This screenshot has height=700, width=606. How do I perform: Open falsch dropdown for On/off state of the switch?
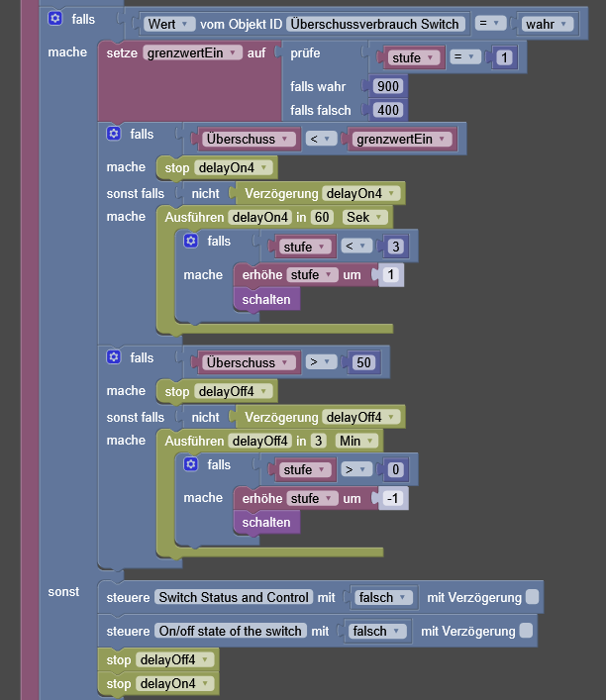pyautogui.click(x=377, y=632)
